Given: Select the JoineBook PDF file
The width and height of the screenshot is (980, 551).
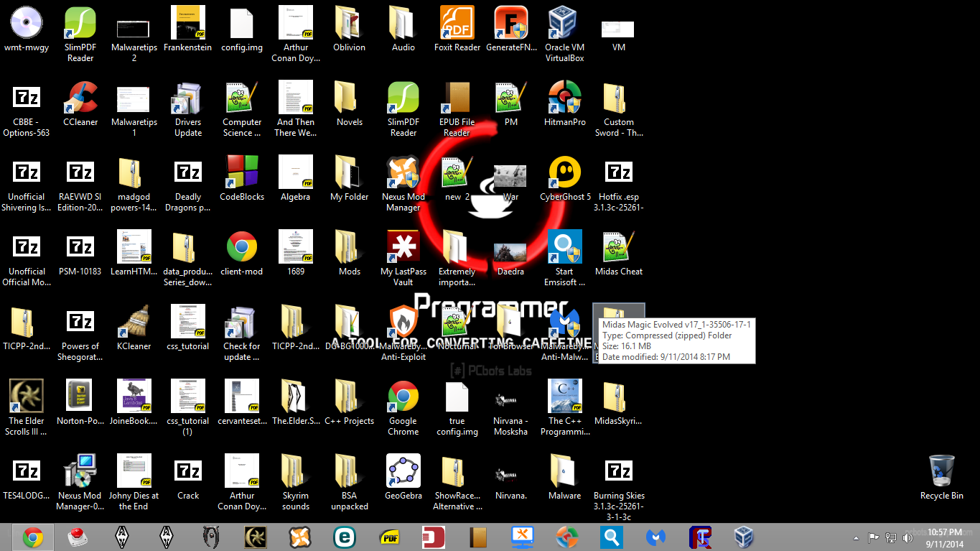Looking at the screenshot, I should [134, 402].
